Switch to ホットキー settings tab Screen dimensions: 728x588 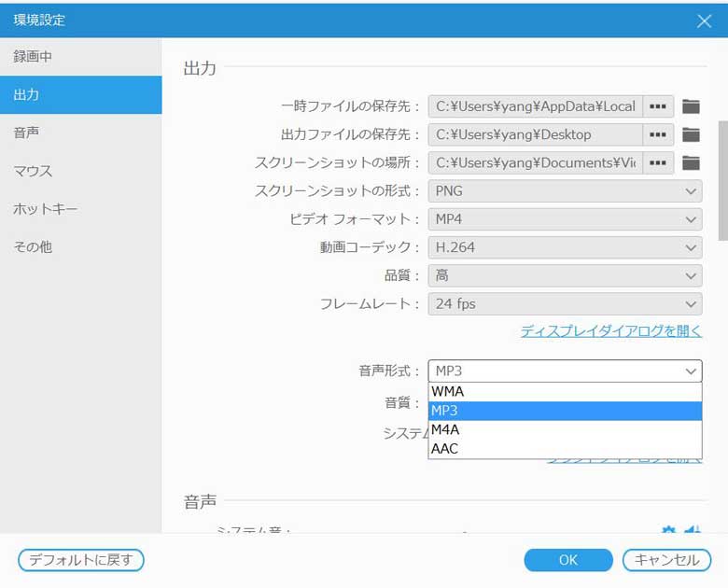pyautogui.click(x=81, y=209)
